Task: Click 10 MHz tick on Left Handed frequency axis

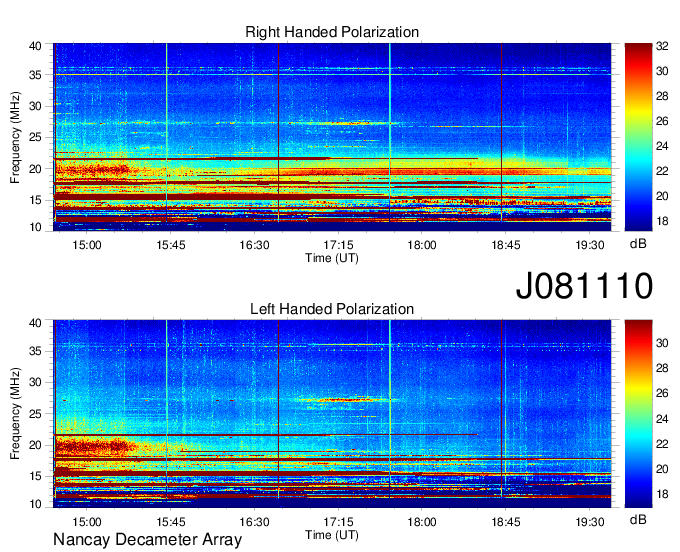Action: 35,504
